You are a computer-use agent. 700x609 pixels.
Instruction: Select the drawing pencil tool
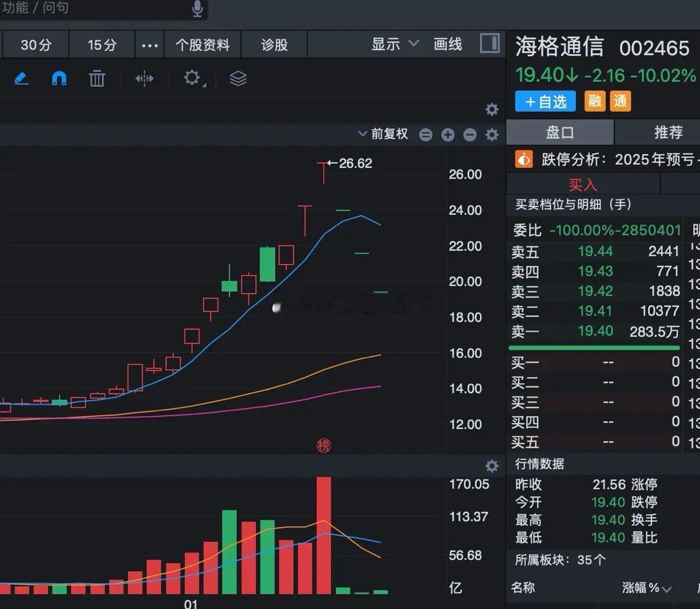pyautogui.click(x=21, y=78)
